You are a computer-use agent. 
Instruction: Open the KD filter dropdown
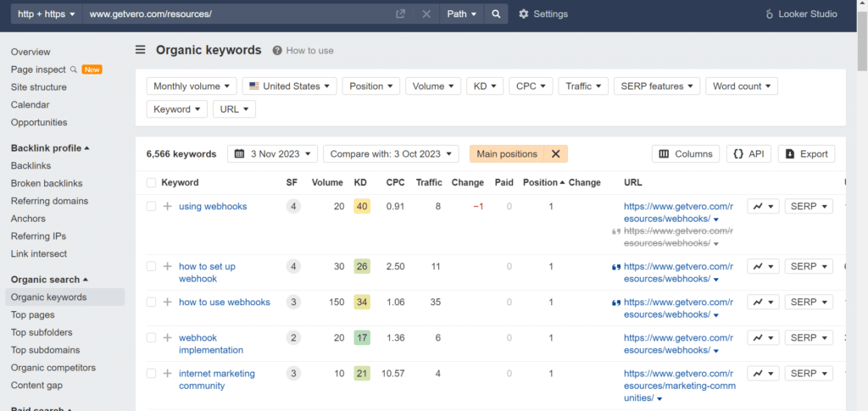485,86
